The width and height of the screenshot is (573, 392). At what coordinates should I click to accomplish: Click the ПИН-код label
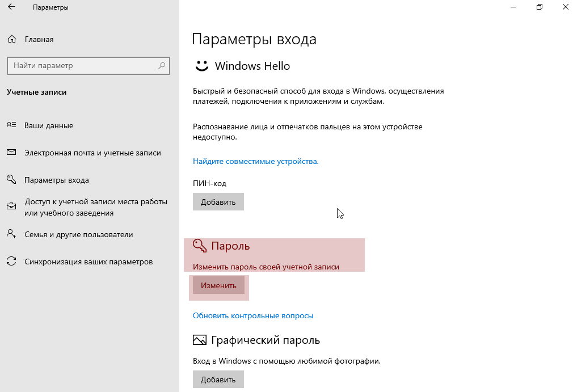tap(209, 183)
